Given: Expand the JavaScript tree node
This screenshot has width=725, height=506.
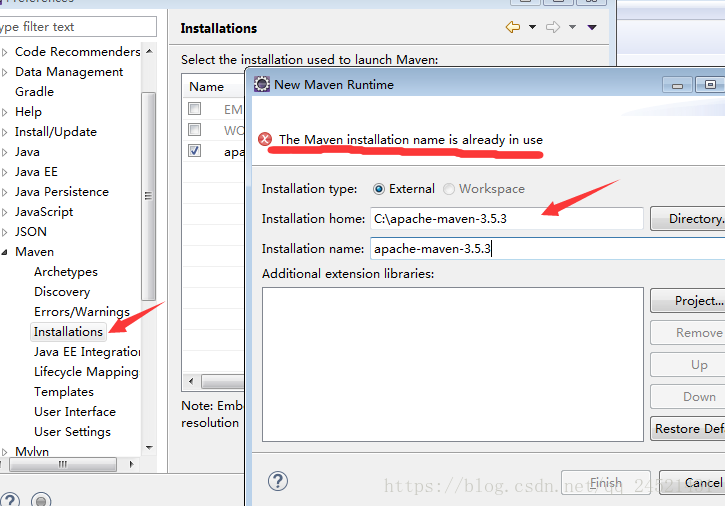Looking at the screenshot, I should (x=5, y=212).
